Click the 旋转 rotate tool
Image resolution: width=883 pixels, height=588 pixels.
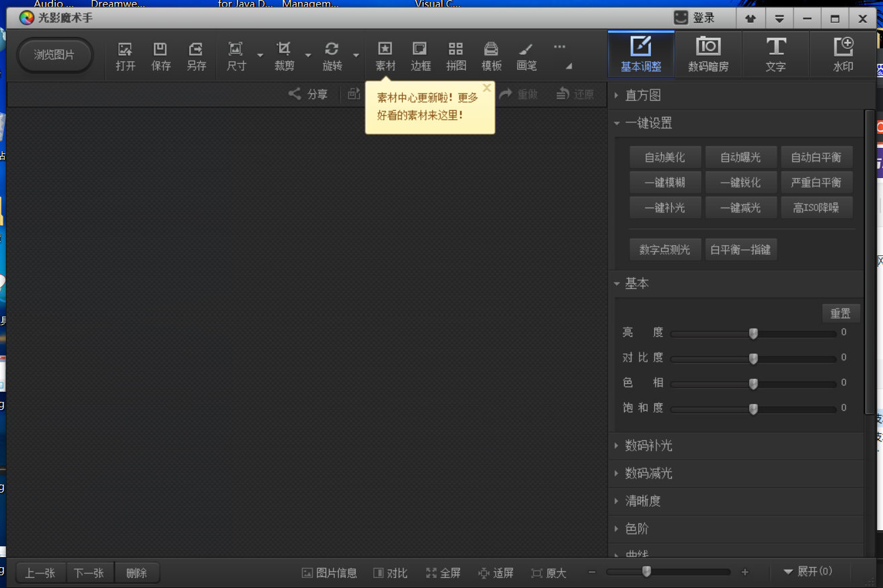pos(332,56)
